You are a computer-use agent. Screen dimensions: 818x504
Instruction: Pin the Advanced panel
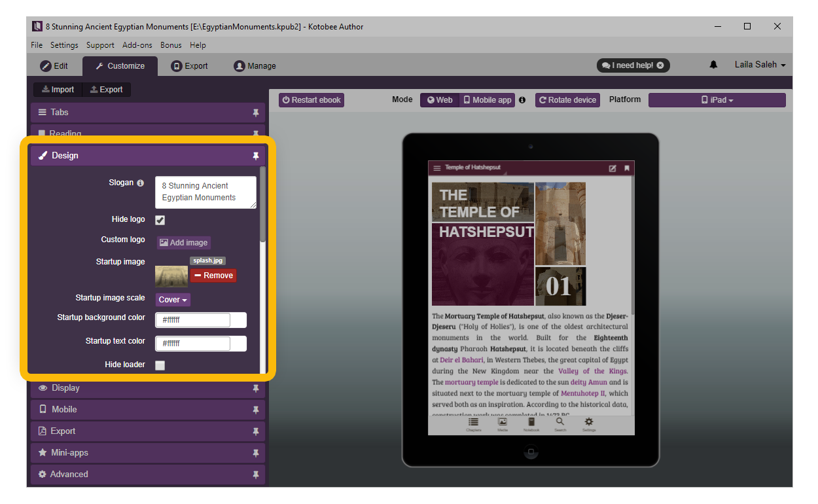point(256,475)
